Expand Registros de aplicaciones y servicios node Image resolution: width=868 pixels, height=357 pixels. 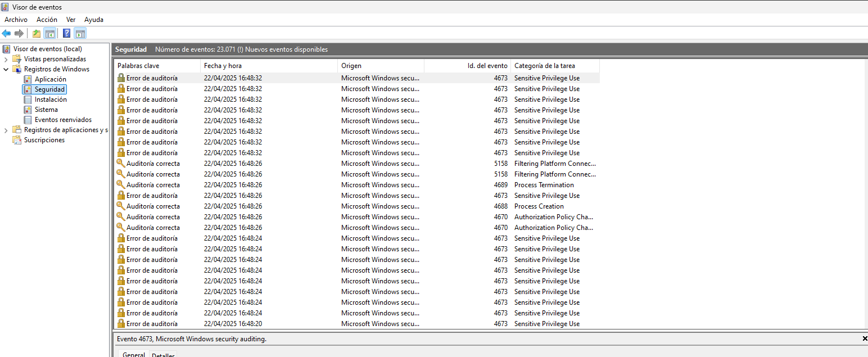click(x=6, y=130)
